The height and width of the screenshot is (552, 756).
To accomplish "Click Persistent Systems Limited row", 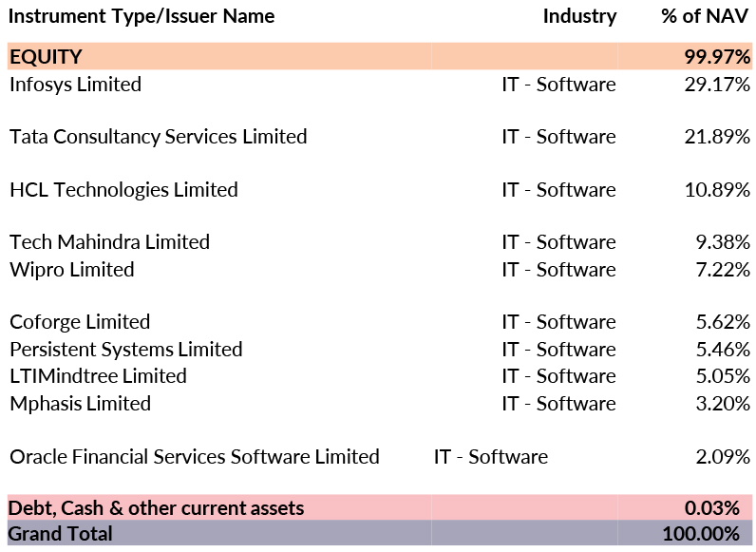I will (125, 350).
